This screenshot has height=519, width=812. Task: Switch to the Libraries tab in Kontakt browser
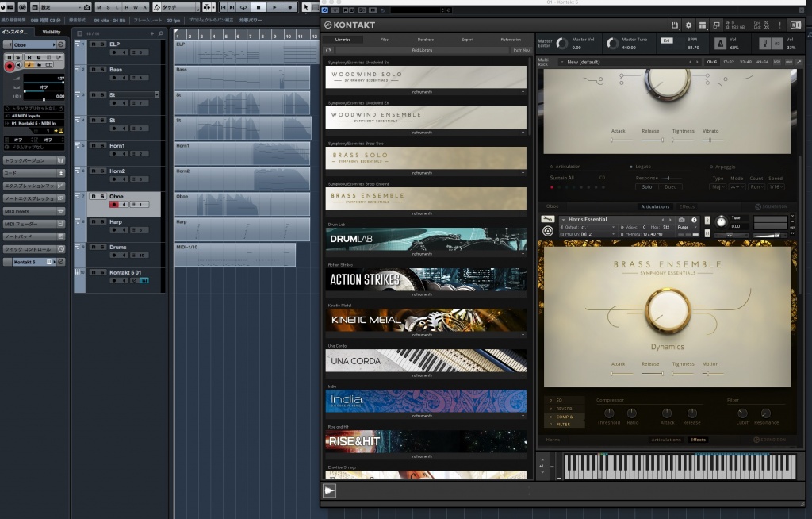tap(343, 40)
